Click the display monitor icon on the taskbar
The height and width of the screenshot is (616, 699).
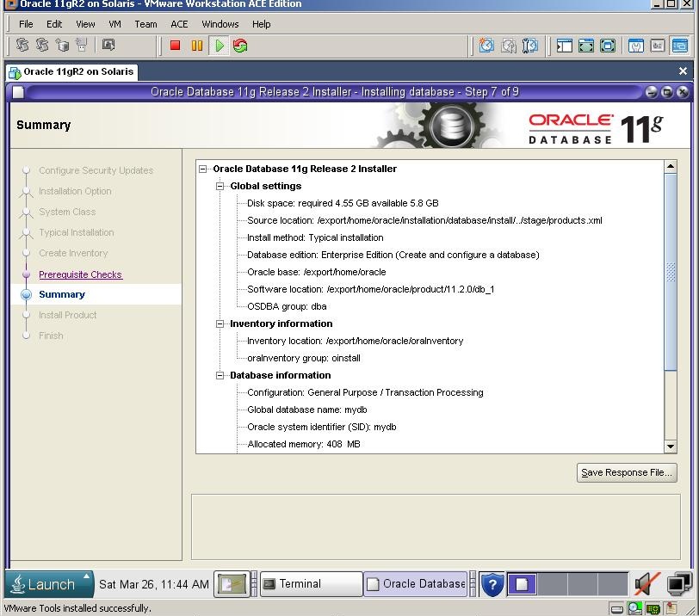pos(677,584)
